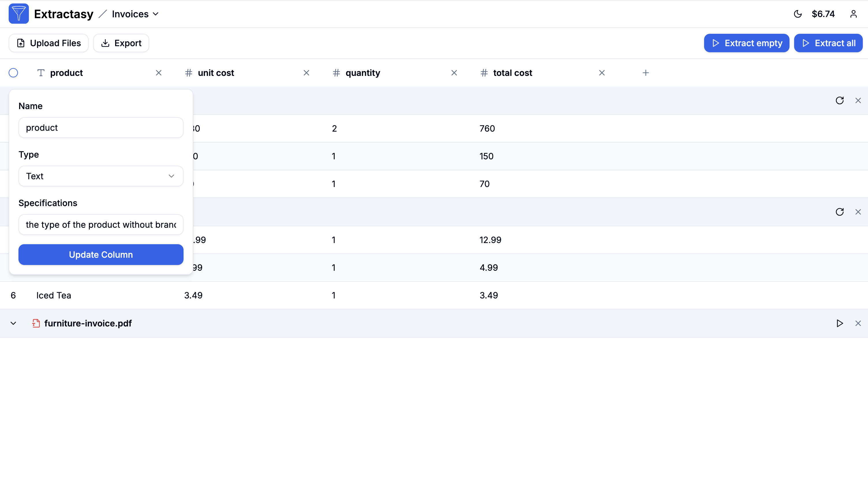This screenshot has height=493, width=868.
Task: Click the Update Column button
Action: click(101, 255)
